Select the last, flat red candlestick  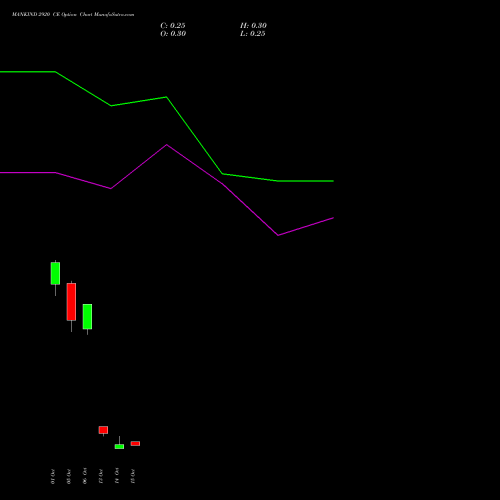(x=135, y=444)
